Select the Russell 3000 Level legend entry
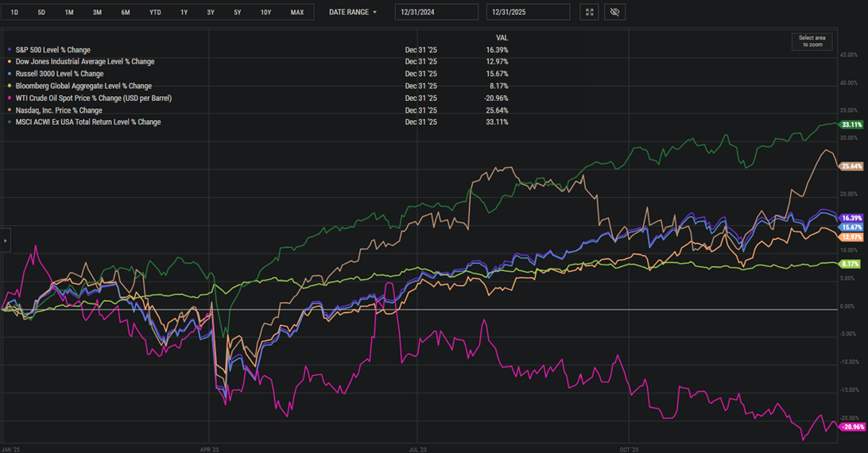Screen dimensions: 868x453 [x=60, y=74]
